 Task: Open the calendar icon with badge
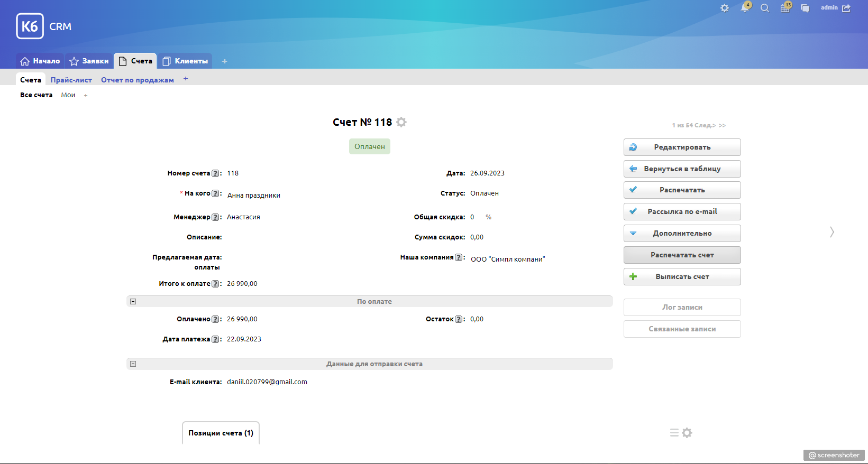785,7
